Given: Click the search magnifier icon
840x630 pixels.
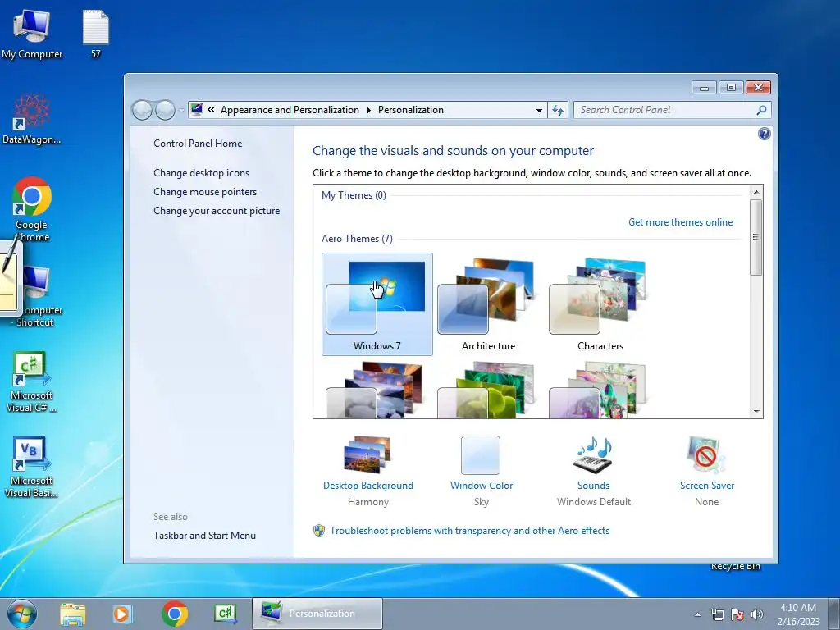Looking at the screenshot, I should coord(761,110).
